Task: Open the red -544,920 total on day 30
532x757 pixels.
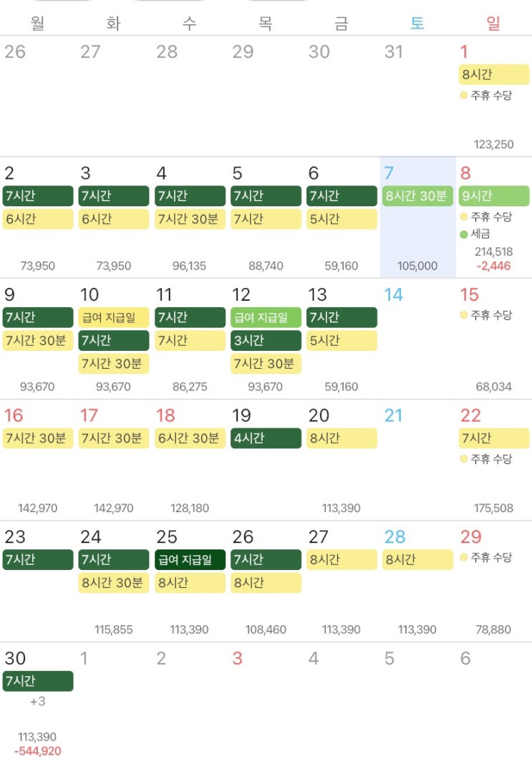Action: point(38,751)
